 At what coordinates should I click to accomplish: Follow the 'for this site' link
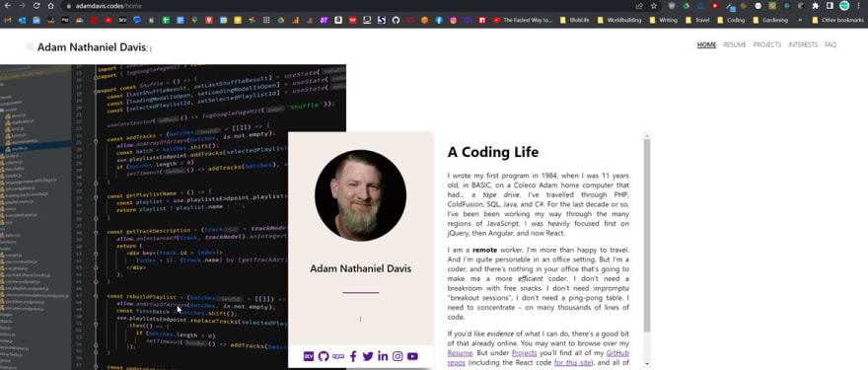(573, 363)
